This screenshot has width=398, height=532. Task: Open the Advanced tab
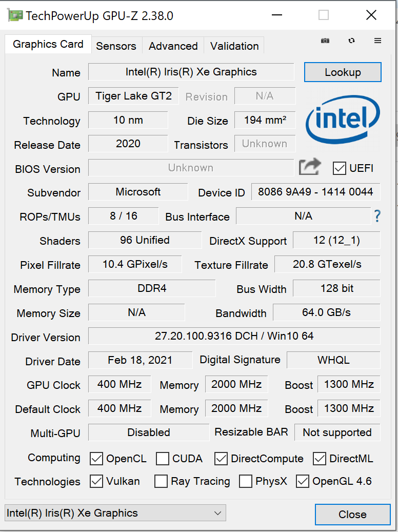click(x=173, y=46)
